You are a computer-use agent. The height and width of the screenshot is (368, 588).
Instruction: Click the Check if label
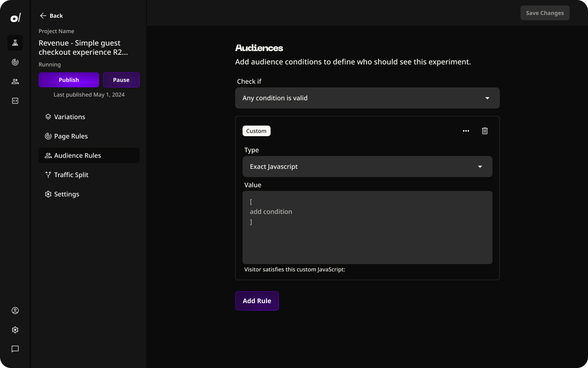coord(249,81)
